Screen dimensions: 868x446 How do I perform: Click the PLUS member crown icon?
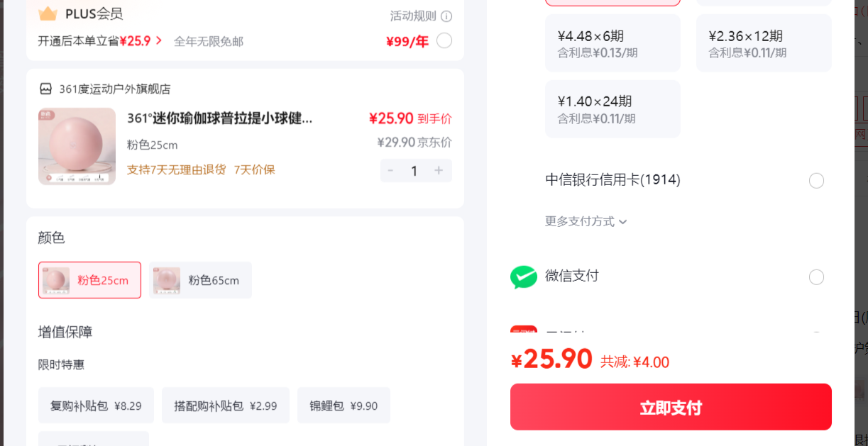tap(48, 13)
